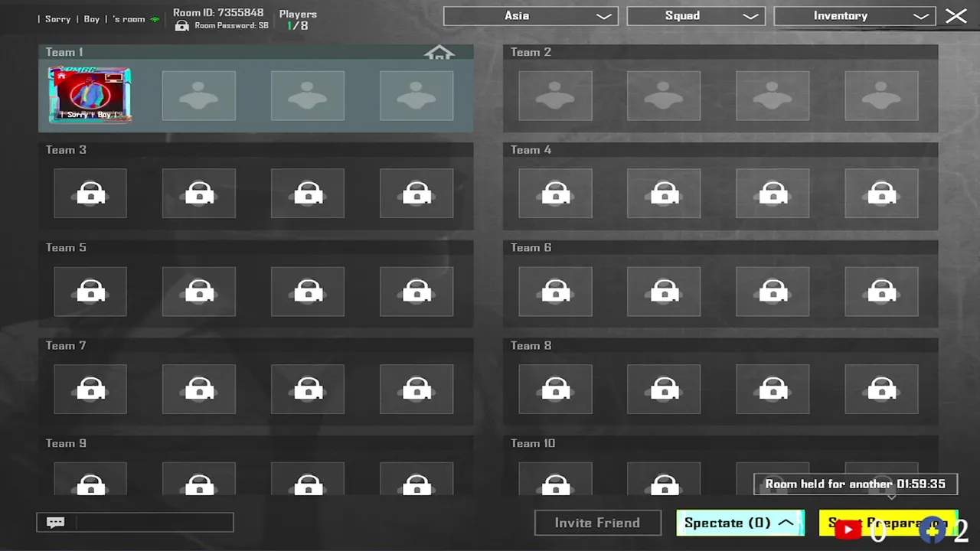The height and width of the screenshot is (551, 980).
Task: Select the third locked slot in Team 5
Action: [x=308, y=292]
